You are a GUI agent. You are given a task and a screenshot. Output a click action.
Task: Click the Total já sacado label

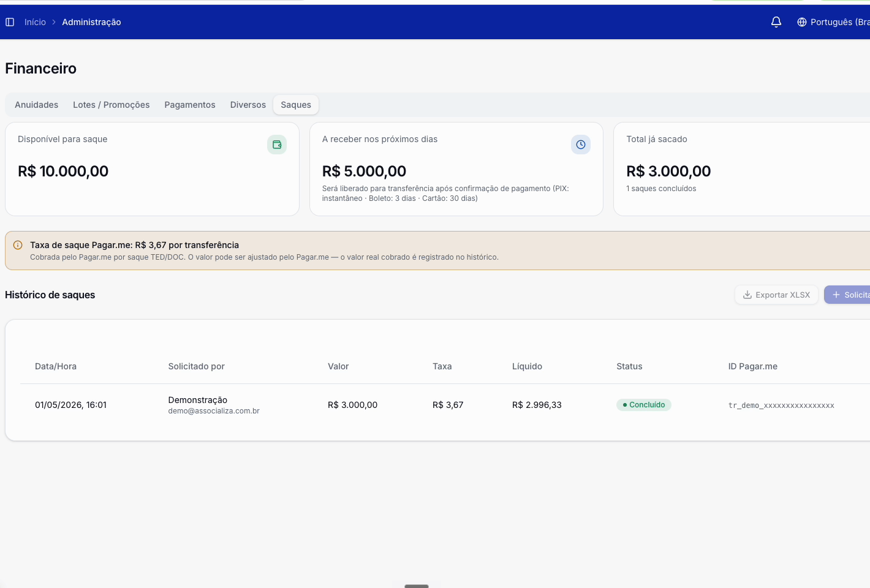(x=657, y=139)
